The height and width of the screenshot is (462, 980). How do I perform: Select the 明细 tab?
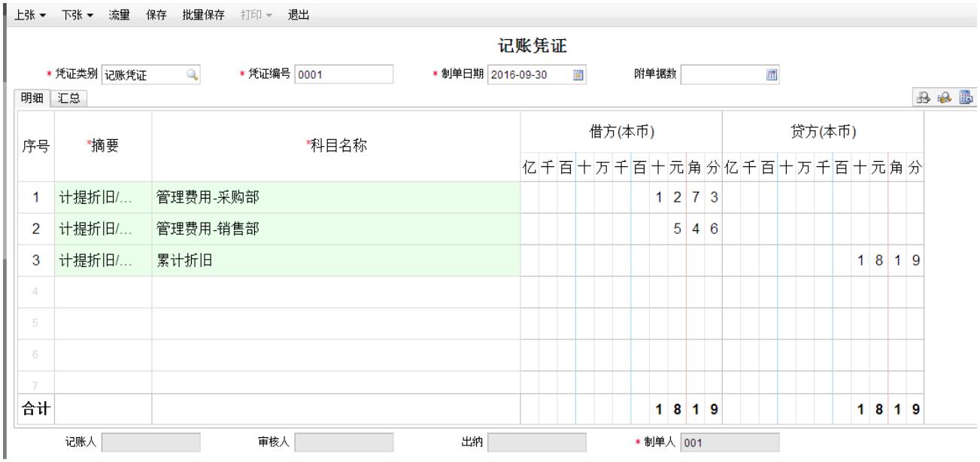point(30,98)
